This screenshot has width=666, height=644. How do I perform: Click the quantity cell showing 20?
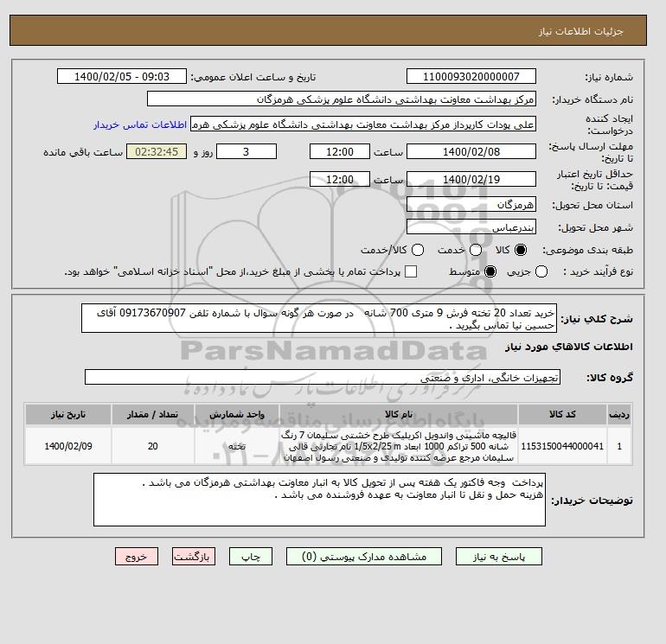152,446
